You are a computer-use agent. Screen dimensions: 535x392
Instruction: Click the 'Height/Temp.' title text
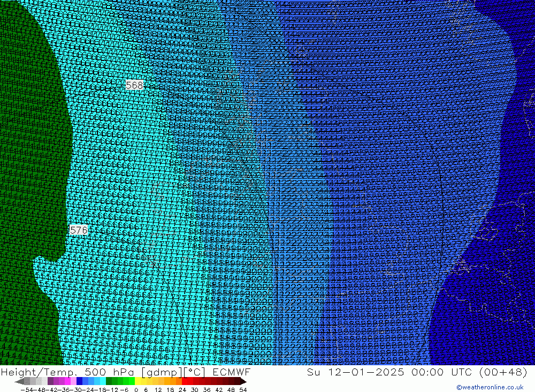click(40, 372)
